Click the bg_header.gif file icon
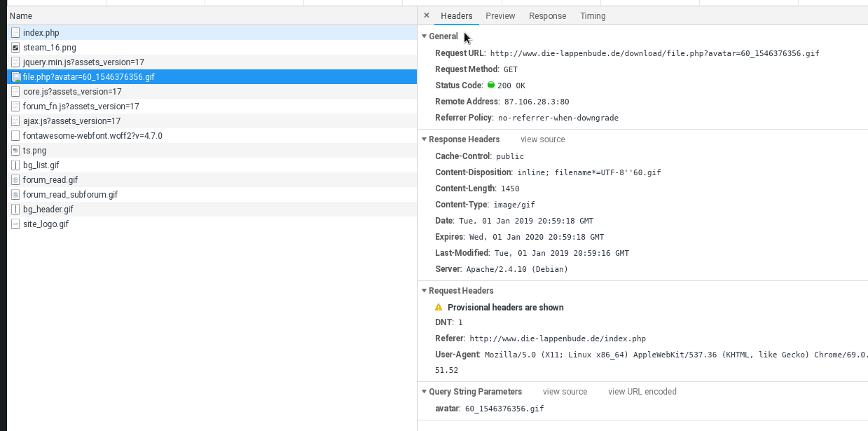This screenshot has height=431, width=868. pos(15,210)
